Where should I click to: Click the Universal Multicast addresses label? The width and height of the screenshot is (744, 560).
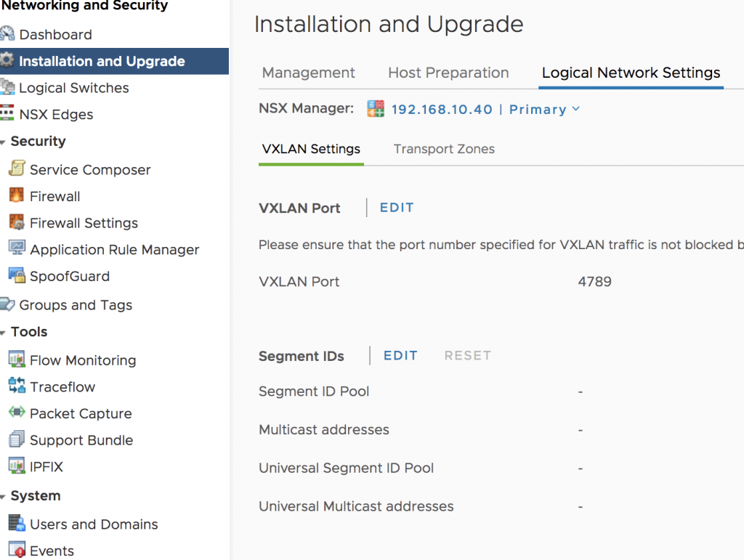click(x=356, y=506)
